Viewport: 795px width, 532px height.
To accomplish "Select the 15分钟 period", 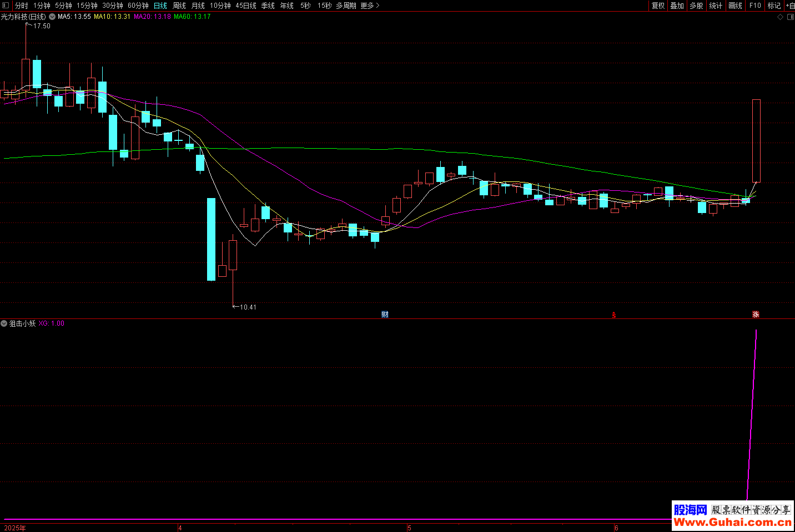I will coord(87,6).
